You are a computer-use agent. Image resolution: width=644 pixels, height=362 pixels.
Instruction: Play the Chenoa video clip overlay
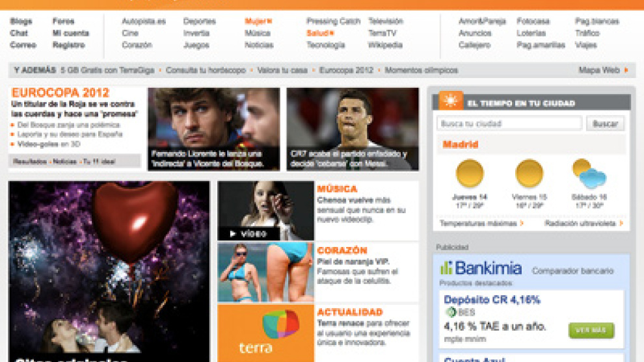[249, 233]
